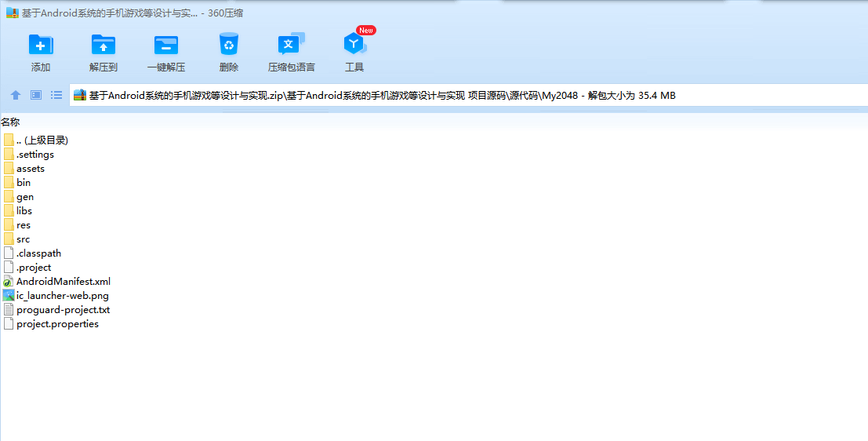Click the AndroidManifest.xml file icon
This screenshot has height=441, width=868.
click(x=9, y=282)
